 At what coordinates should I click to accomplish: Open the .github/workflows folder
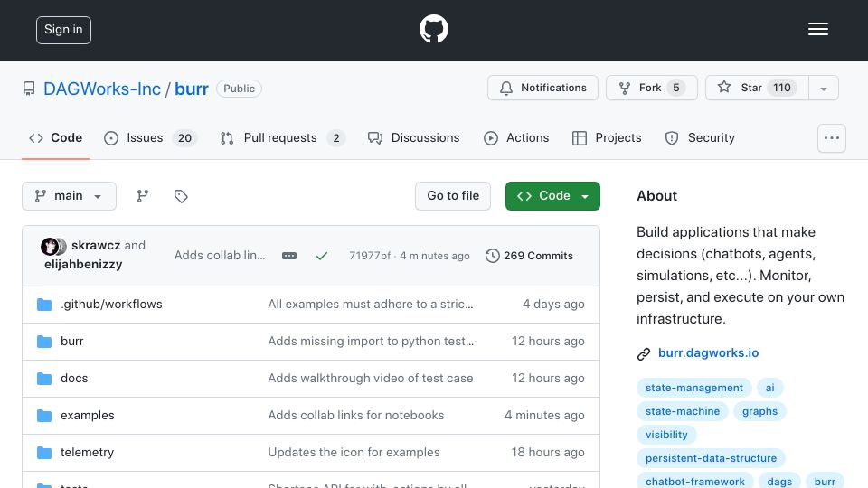[x=111, y=305]
